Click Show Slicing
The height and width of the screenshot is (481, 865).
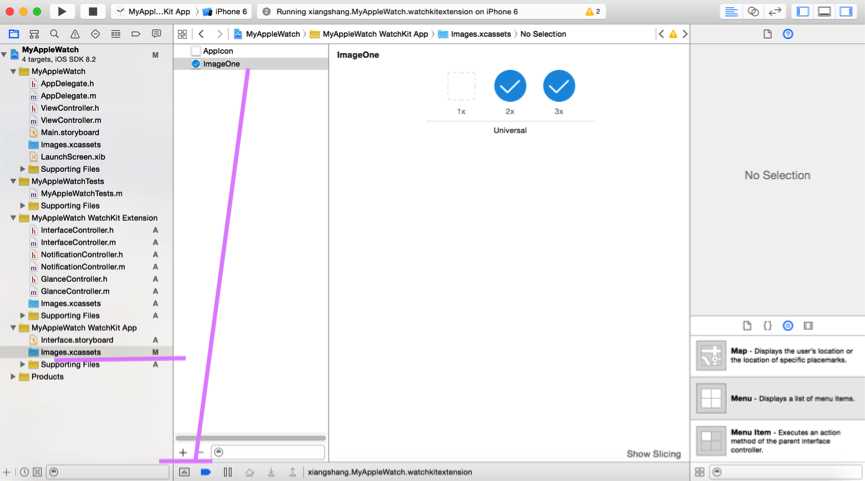click(653, 454)
